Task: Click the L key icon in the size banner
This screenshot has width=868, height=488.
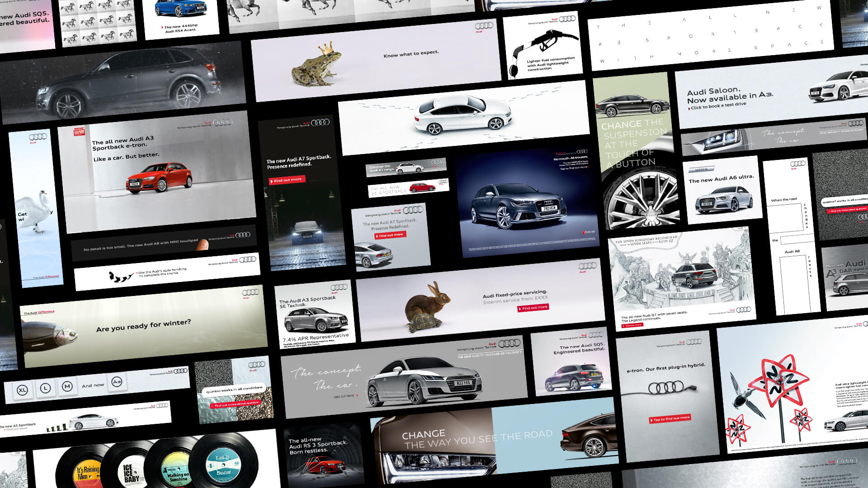Action: click(45, 388)
